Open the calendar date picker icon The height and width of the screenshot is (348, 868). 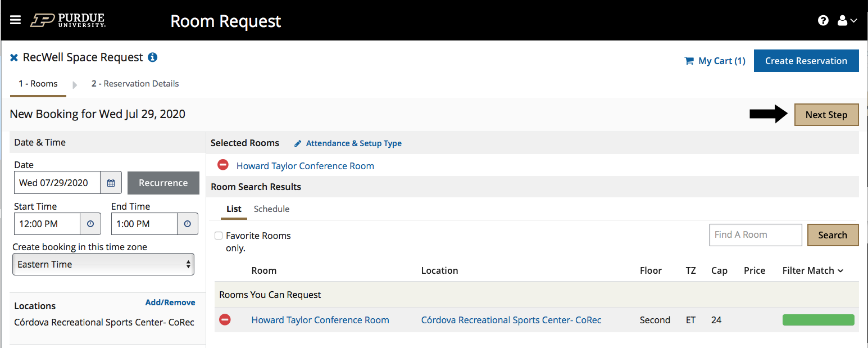111,183
